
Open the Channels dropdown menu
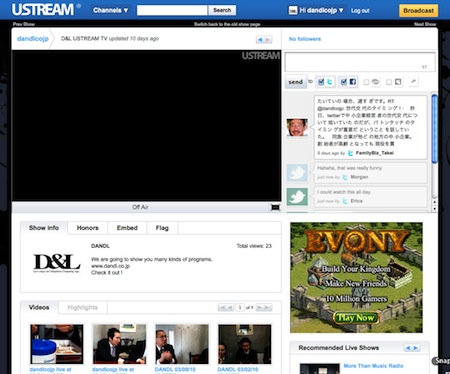coord(110,10)
